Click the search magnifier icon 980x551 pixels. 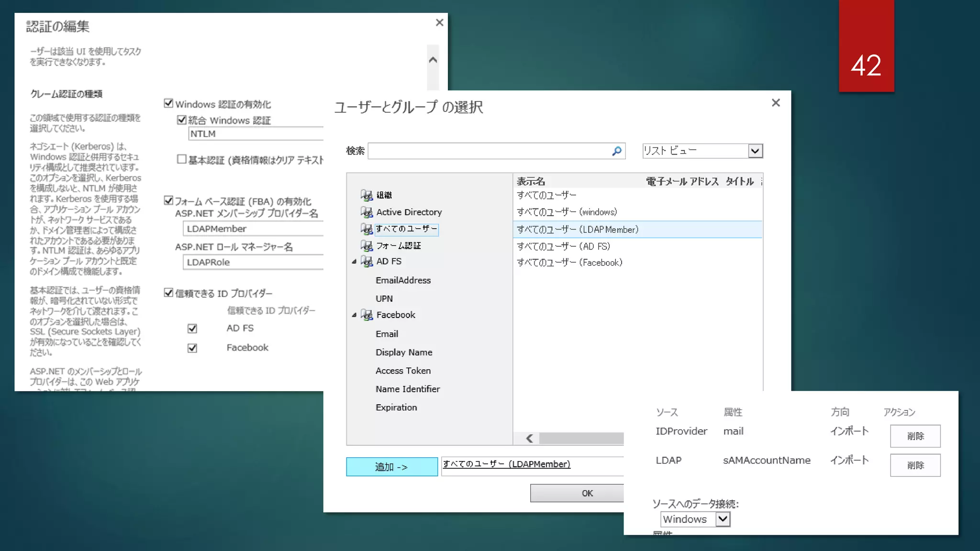coord(617,151)
